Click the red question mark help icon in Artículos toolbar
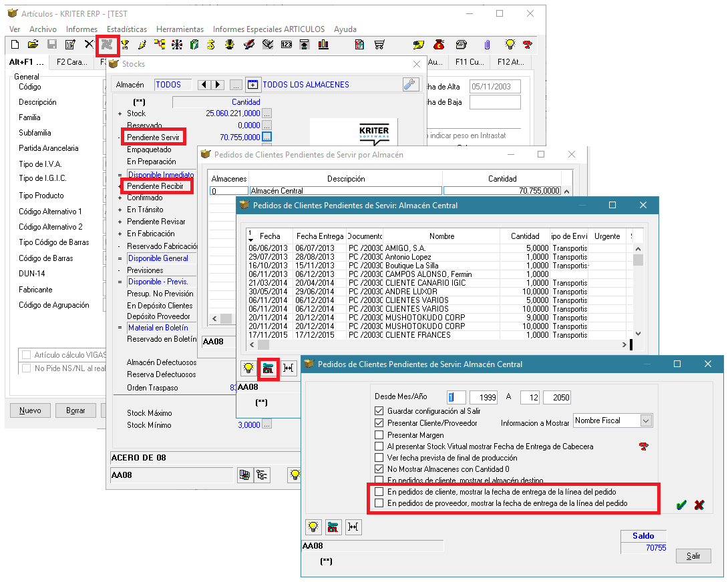The image size is (728, 582). 528,45
